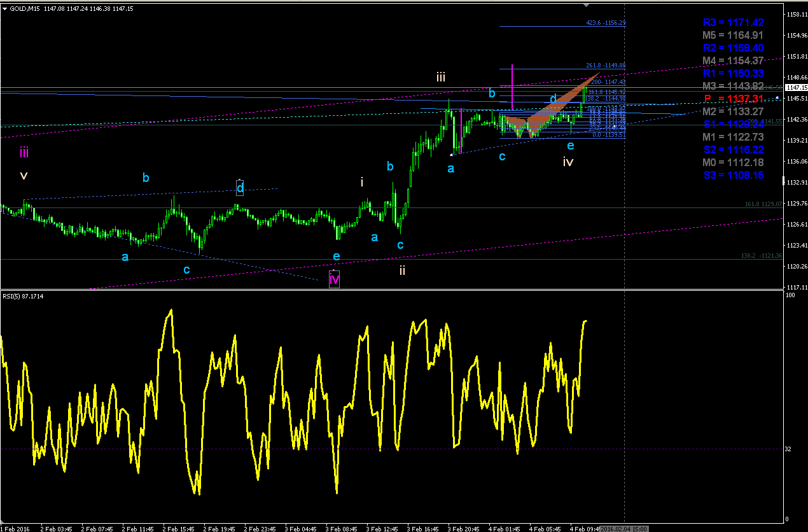The image size is (808, 532).
Task: Select the red P = 1137.31 pivot label
Action: [733, 99]
